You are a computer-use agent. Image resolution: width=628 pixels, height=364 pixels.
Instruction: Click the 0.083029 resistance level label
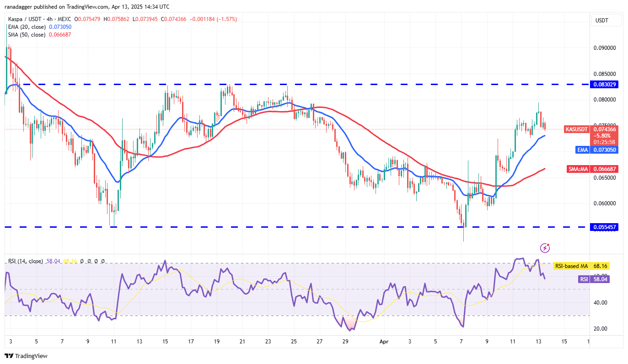(x=606, y=84)
